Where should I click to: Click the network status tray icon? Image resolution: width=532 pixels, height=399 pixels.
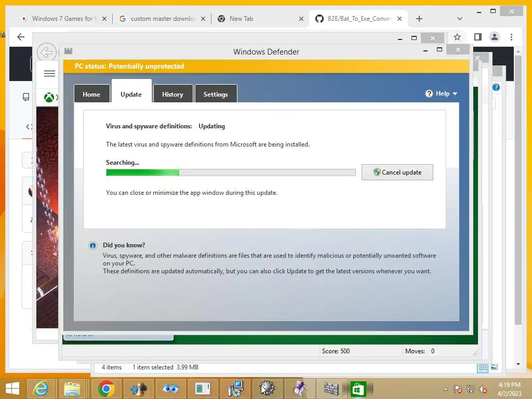(471, 389)
